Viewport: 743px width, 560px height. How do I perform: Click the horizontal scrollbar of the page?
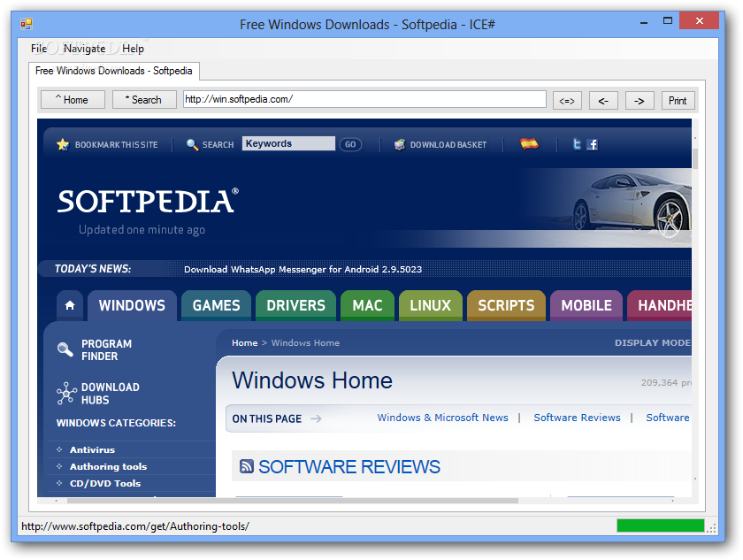[x=293, y=501]
